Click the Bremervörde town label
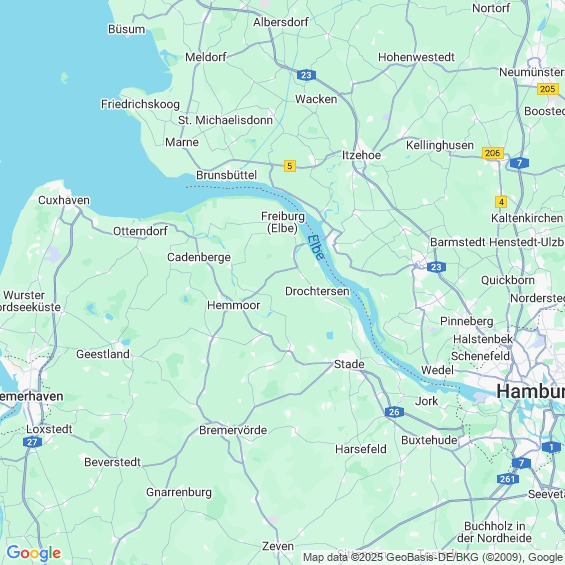565x565 pixels. coord(233,430)
